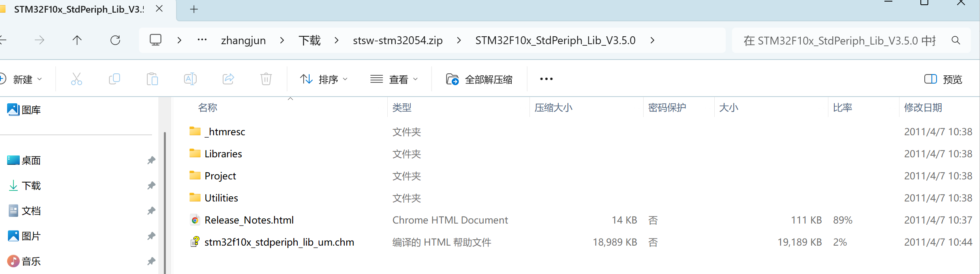
Task: Open Documents in the sidebar
Action: point(24,211)
